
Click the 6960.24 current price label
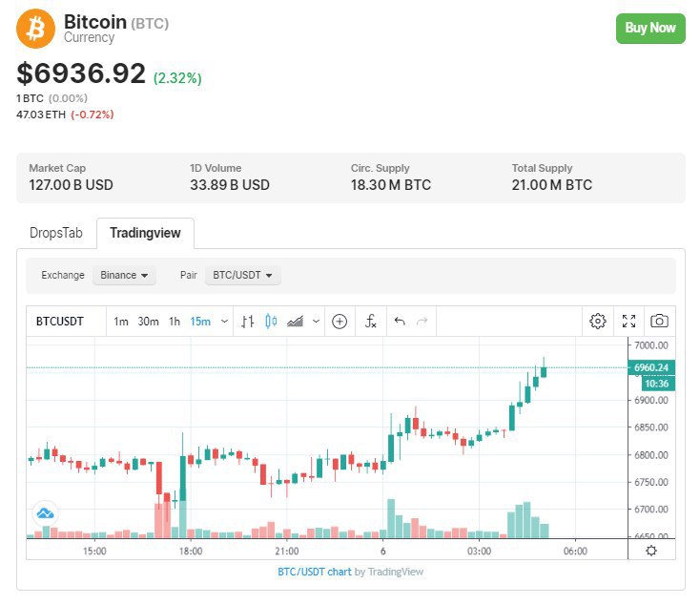(651, 367)
